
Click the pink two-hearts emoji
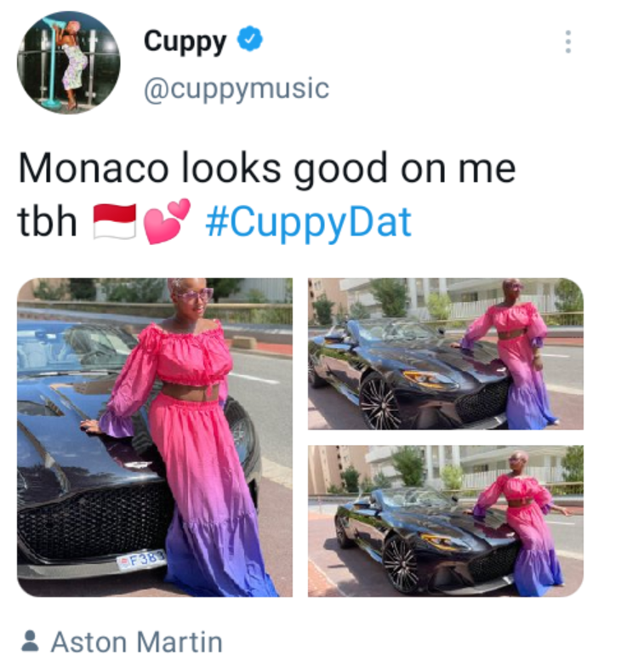167,221
